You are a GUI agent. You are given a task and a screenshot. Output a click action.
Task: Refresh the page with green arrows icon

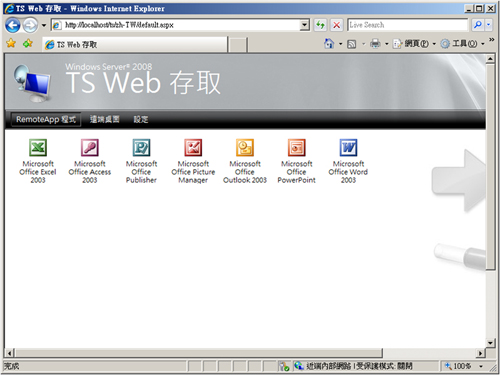pos(320,25)
